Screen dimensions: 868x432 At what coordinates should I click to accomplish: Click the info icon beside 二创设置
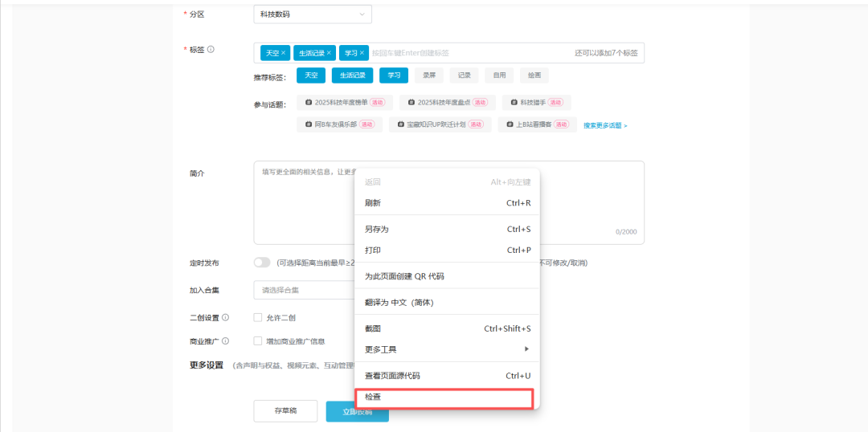(225, 317)
